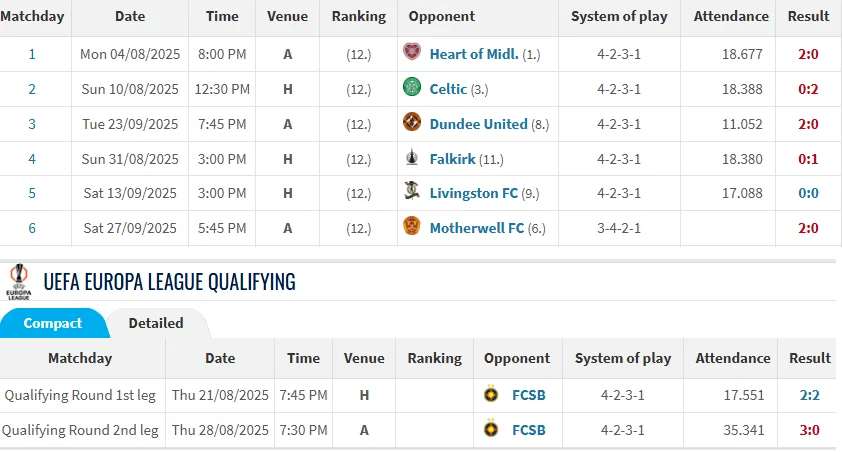This screenshot has width=842, height=452.
Task: Open the 3:0 result against FCSB
Action: click(809, 430)
